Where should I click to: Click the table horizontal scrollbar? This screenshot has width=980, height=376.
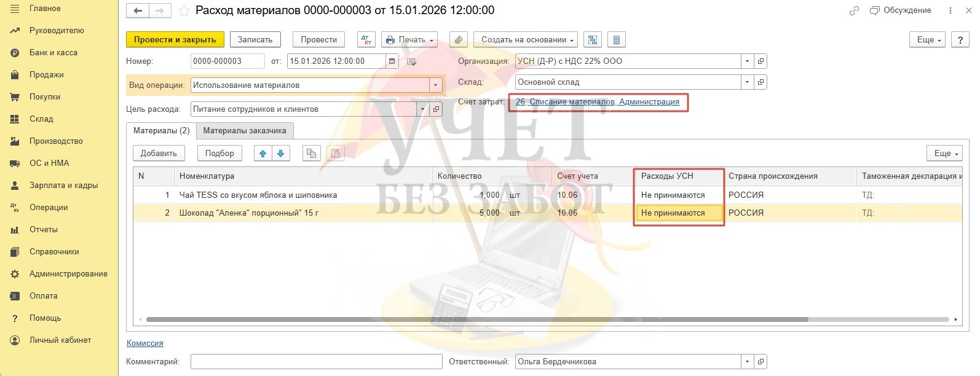point(476,319)
